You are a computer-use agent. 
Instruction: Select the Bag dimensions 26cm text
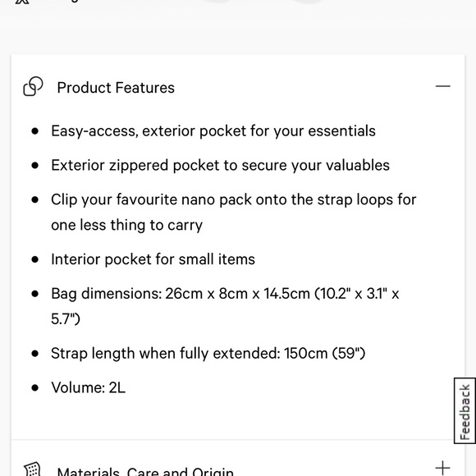point(225,306)
